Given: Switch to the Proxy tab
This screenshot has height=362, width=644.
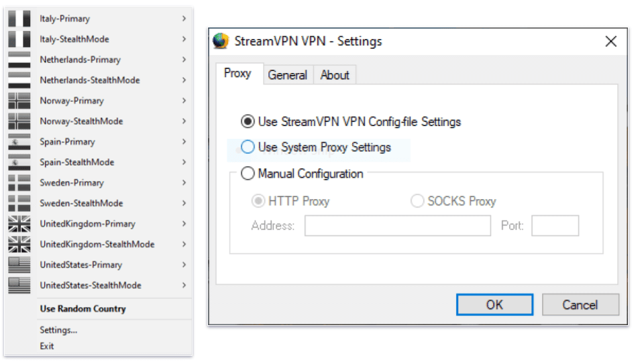Looking at the screenshot, I should pos(239,74).
